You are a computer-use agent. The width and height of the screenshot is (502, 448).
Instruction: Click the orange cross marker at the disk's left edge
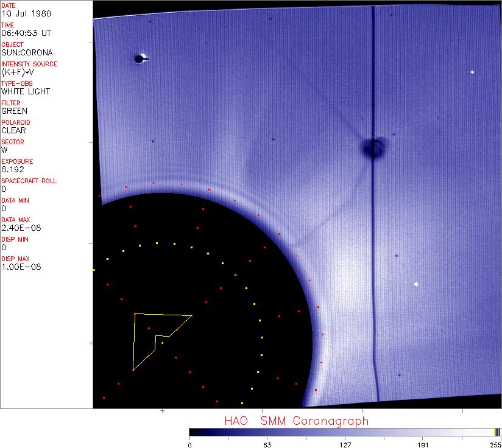click(x=94, y=270)
